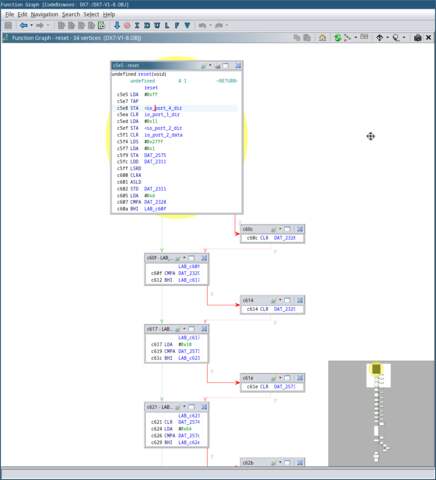Click the Next Undefined 'U' icon

point(157,25)
